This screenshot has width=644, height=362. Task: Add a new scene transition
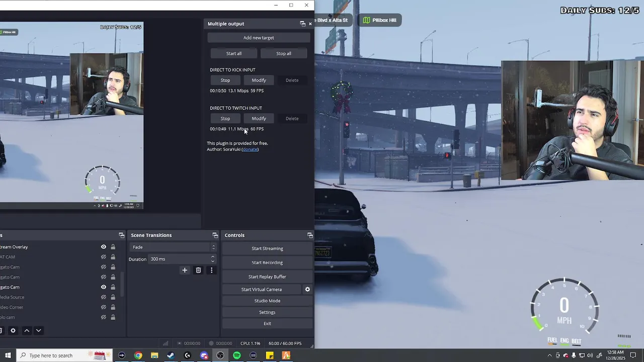click(185, 270)
